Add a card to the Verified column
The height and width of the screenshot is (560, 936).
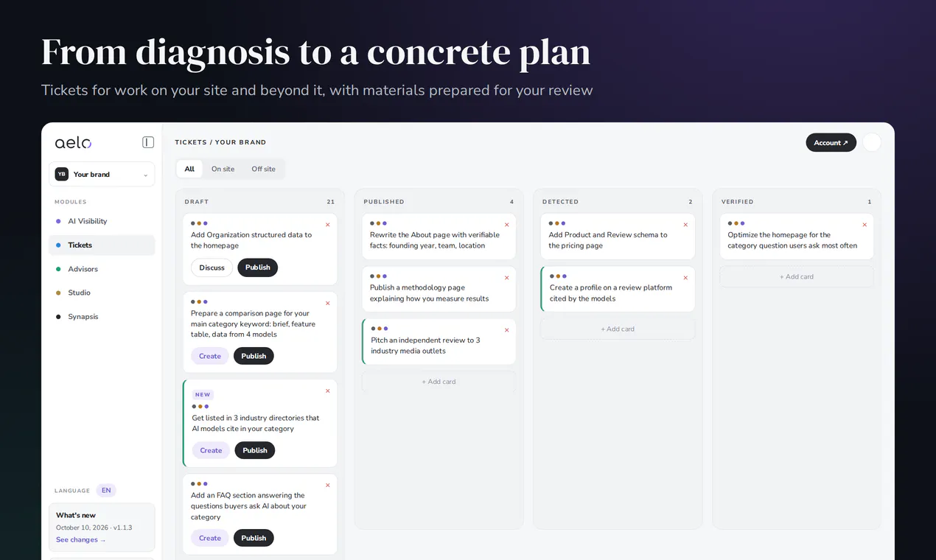point(797,276)
